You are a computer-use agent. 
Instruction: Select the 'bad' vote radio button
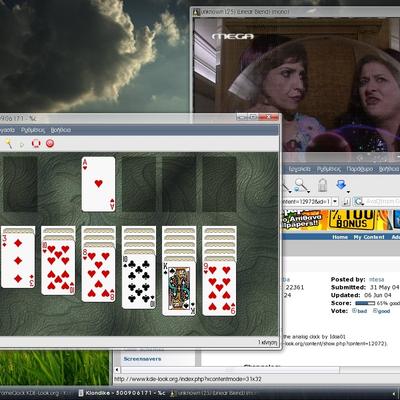tap(354, 311)
